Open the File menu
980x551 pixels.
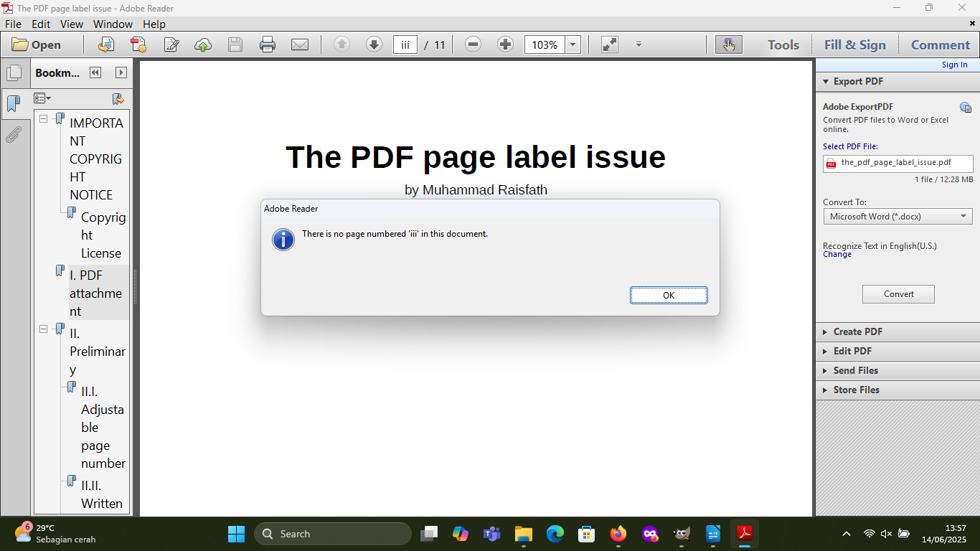click(13, 24)
